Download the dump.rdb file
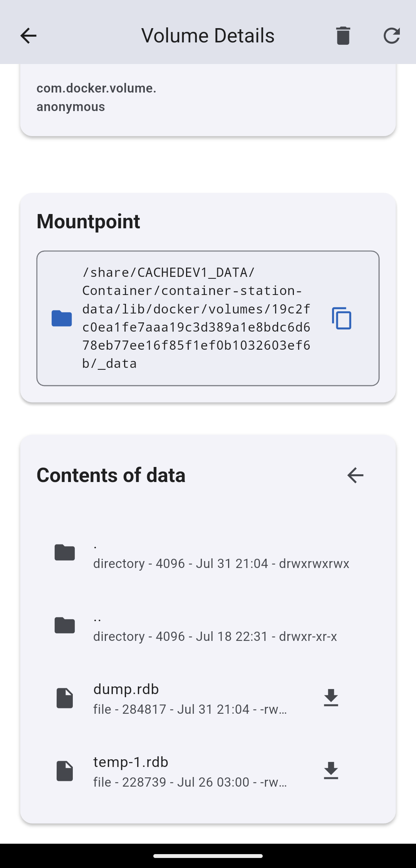416x868 pixels. (330, 698)
